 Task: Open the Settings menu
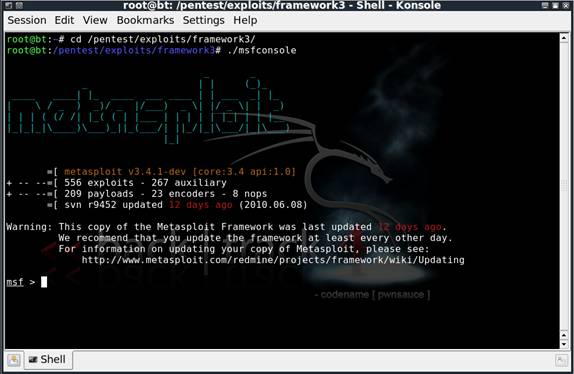point(203,20)
